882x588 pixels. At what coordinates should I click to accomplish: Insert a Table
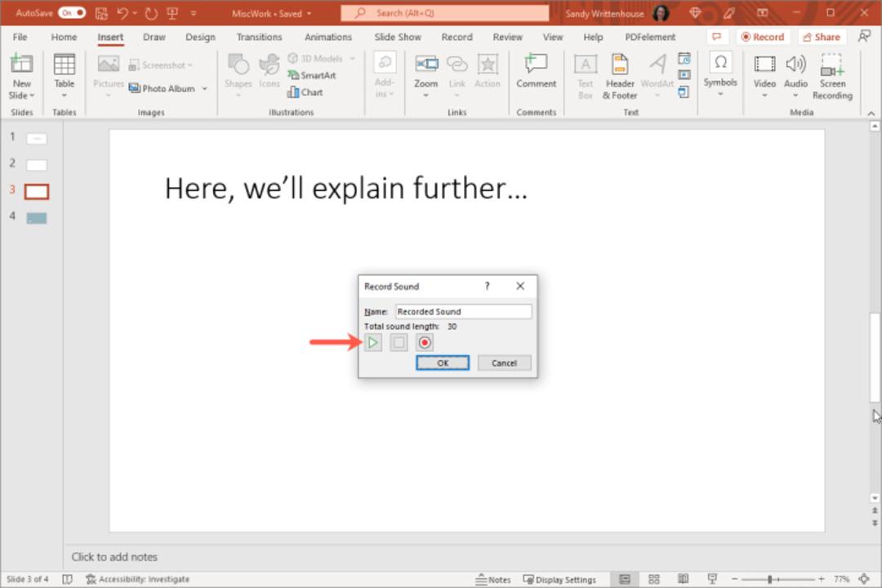(x=65, y=77)
